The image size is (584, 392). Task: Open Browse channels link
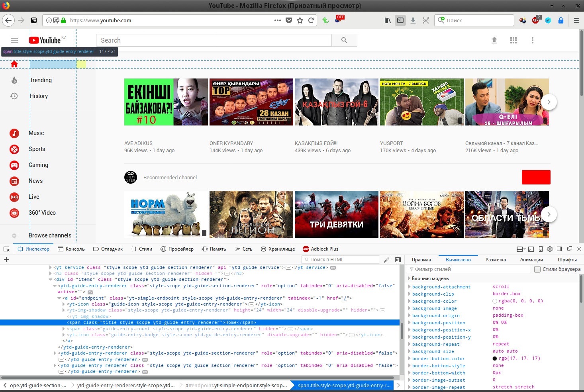(50, 235)
